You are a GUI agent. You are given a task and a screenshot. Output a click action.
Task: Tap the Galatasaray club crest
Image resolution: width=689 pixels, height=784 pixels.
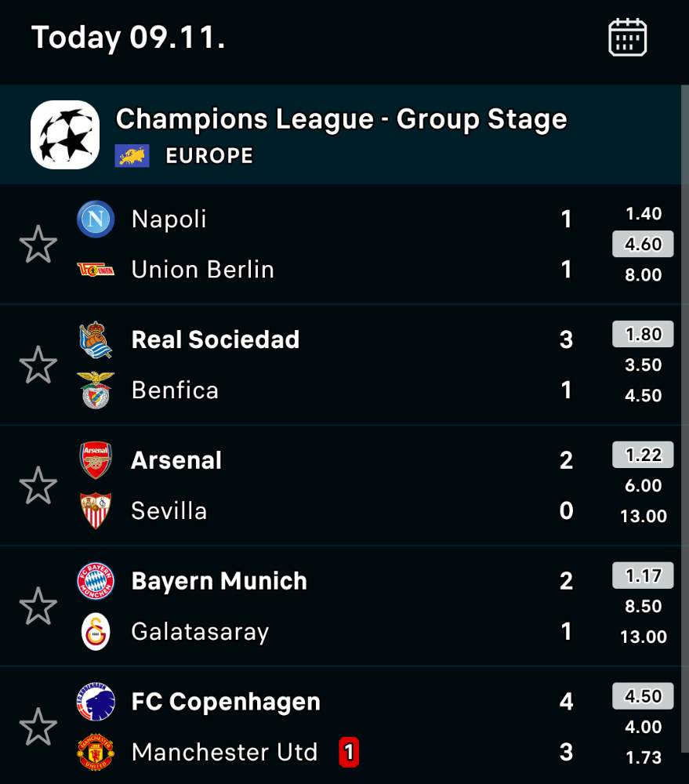96,631
